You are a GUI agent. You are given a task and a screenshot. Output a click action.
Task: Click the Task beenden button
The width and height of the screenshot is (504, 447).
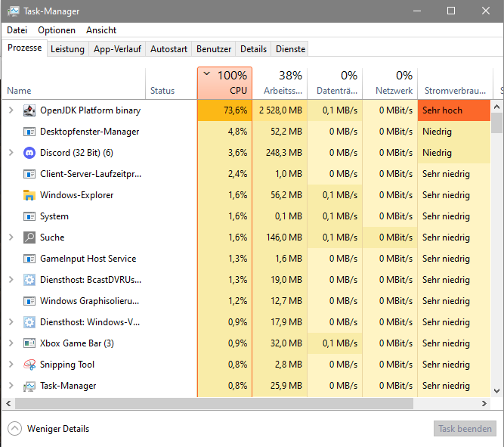[465, 429]
